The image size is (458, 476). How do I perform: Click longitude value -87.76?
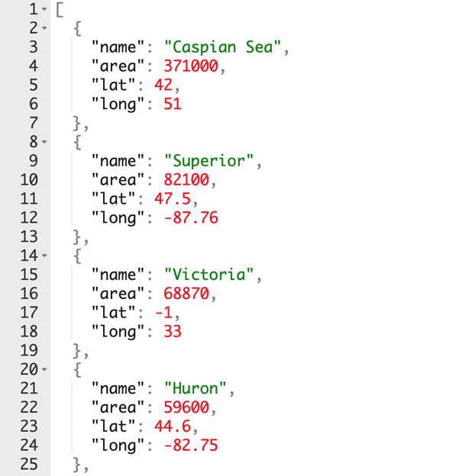click(x=191, y=217)
